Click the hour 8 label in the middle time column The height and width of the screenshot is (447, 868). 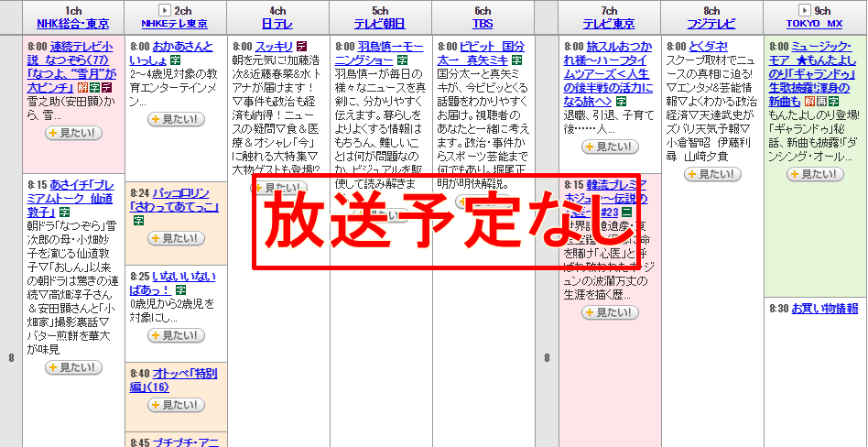tap(547, 358)
